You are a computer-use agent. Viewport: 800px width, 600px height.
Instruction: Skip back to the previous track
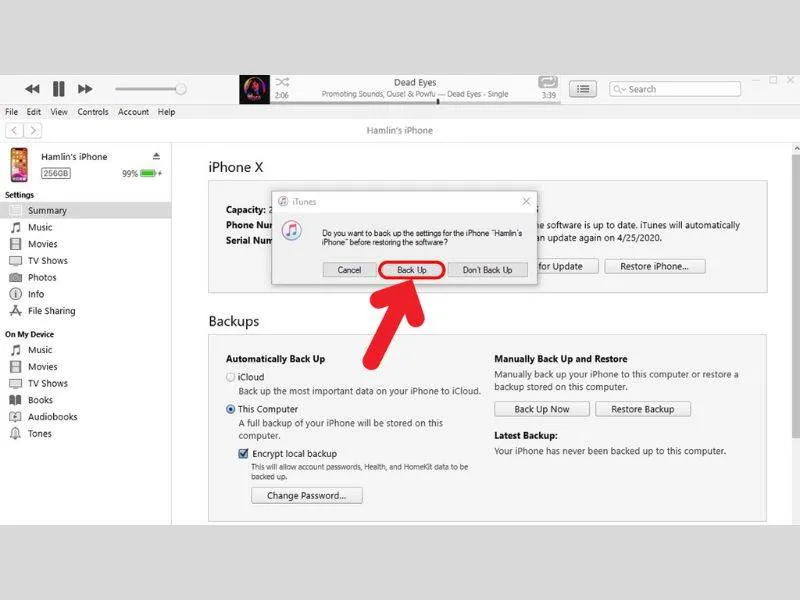[32, 89]
